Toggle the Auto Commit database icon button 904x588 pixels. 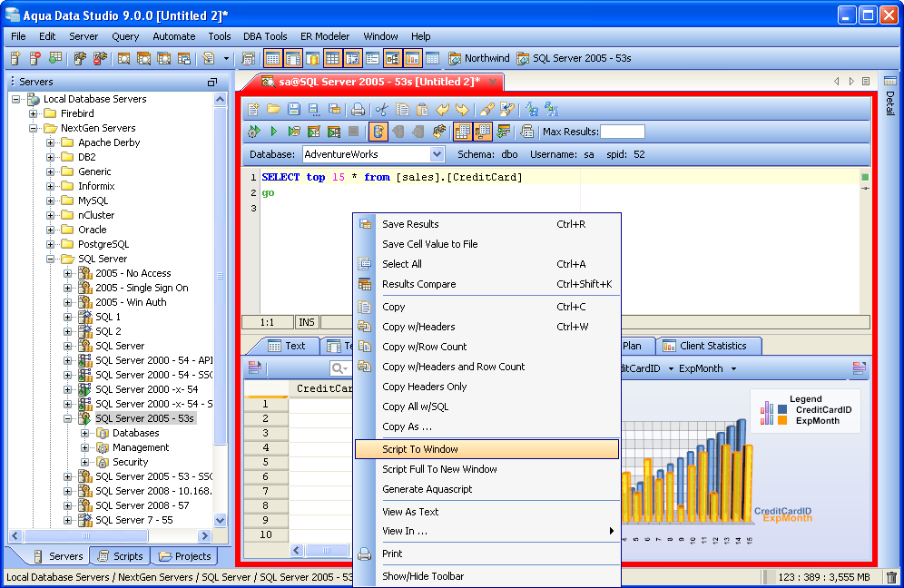[x=378, y=132]
